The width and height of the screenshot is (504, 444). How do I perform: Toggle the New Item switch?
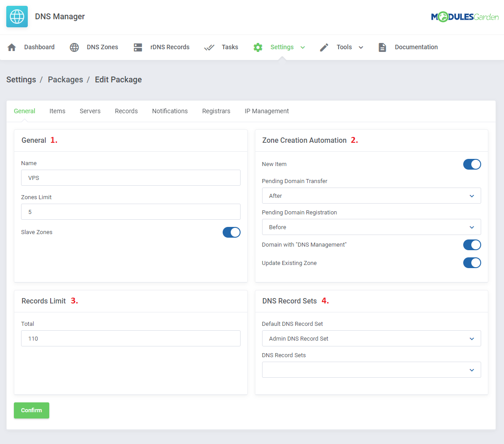[x=472, y=164]
